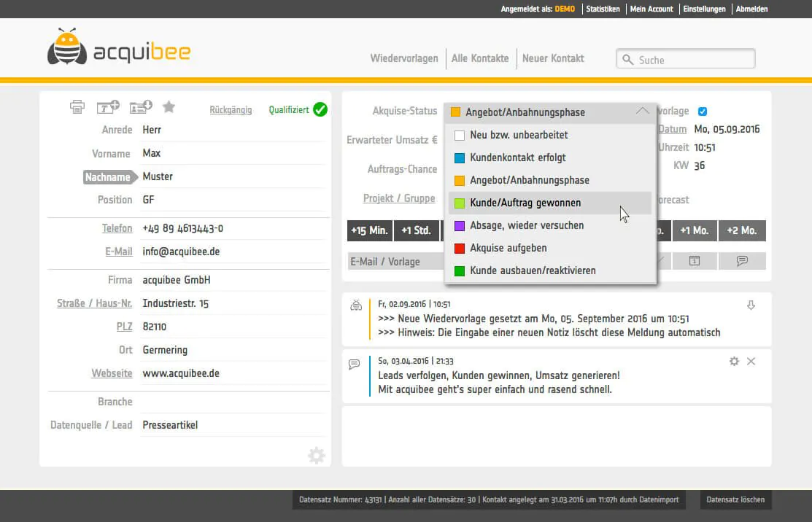Image resolution: width=812 pixels, height=522 pixels.
Task: Mark contact with the star icon
Action: [169, 106]
